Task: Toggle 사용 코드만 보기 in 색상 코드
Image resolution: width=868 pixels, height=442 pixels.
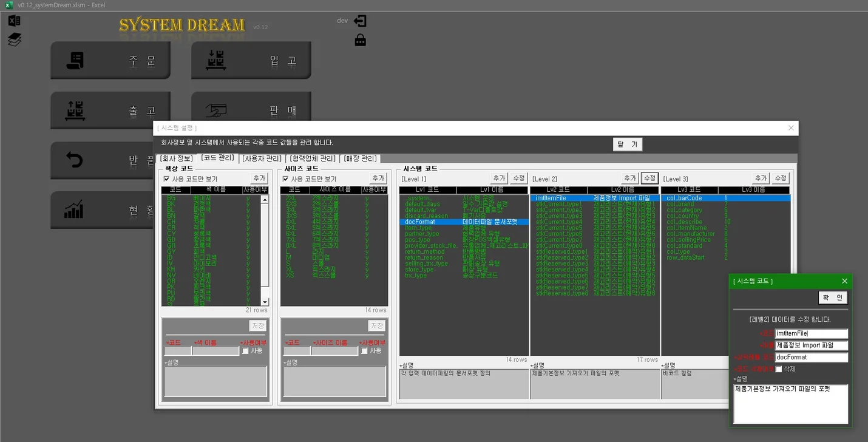Action: pos(167,179)
